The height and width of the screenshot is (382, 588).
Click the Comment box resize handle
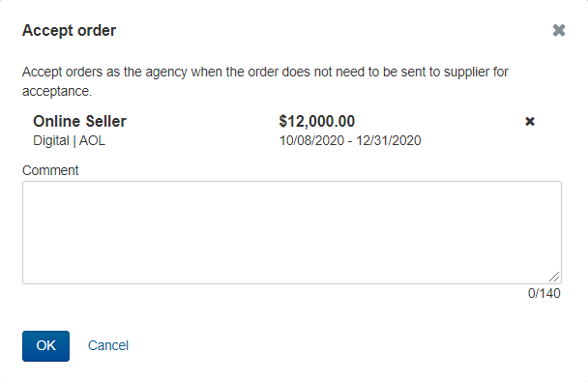pyautogui.click(x=554, y=277)
